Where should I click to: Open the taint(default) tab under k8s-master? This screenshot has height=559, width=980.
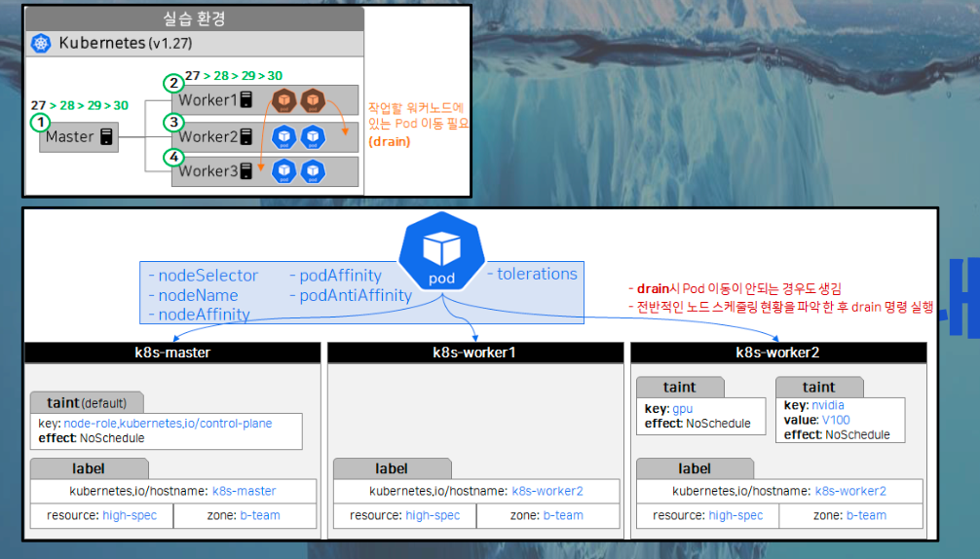pos(87,403)
